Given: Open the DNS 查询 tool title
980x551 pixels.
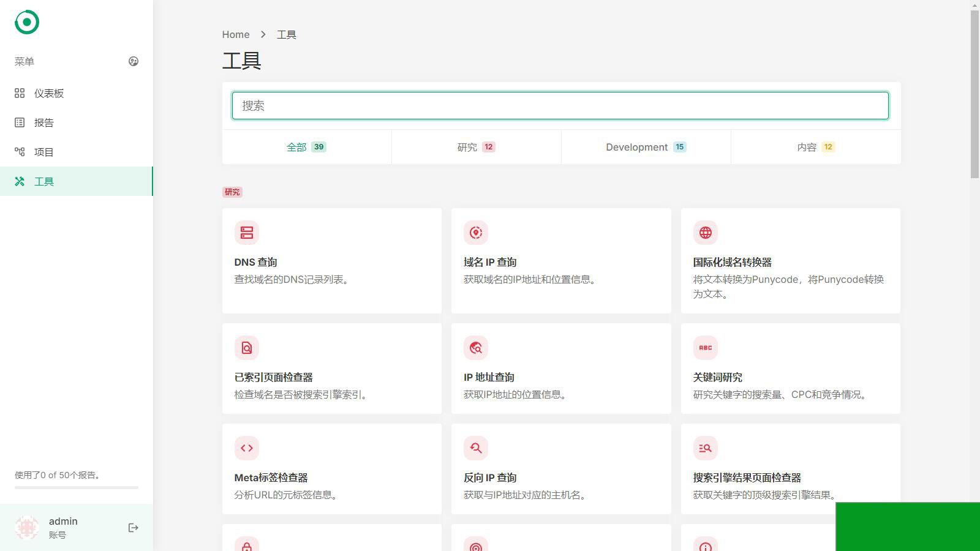Looking at the screenshot, I should [255, 262].
